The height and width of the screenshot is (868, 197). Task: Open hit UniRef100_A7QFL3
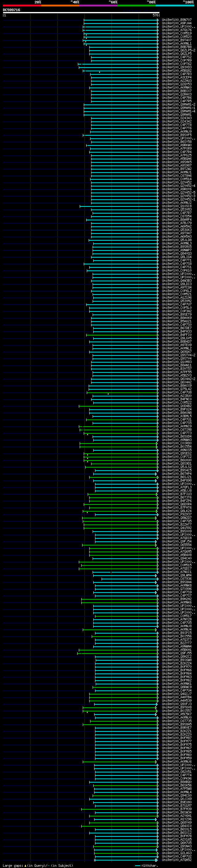pyautogui.click(x=176, y=487)
